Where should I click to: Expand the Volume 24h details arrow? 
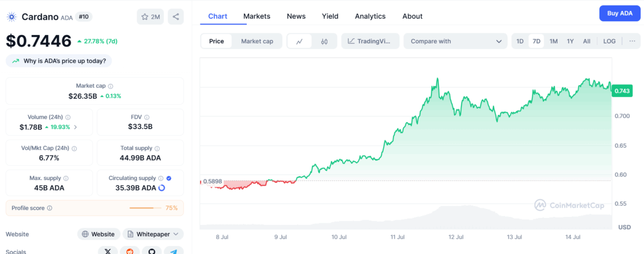coord(75,127)
